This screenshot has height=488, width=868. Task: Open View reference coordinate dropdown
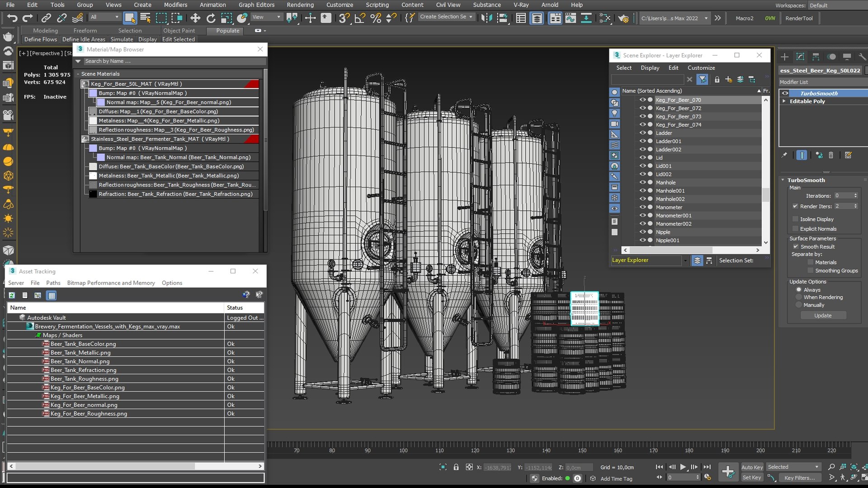(266, 17)
